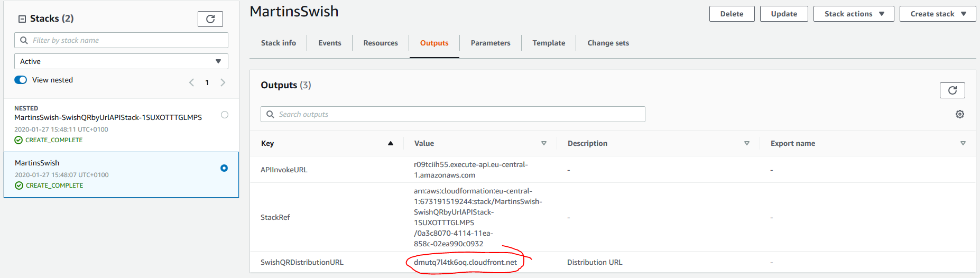Viewport: 980px width, 278px height.
Task: Click the nested stack CREATE_COMPLETE status
Action: click(x=54, y=140)
